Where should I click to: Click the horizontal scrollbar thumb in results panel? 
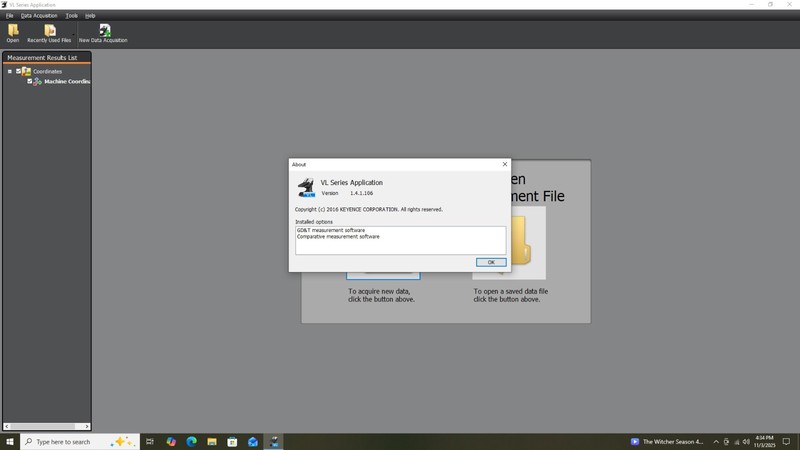pos(42,427)
